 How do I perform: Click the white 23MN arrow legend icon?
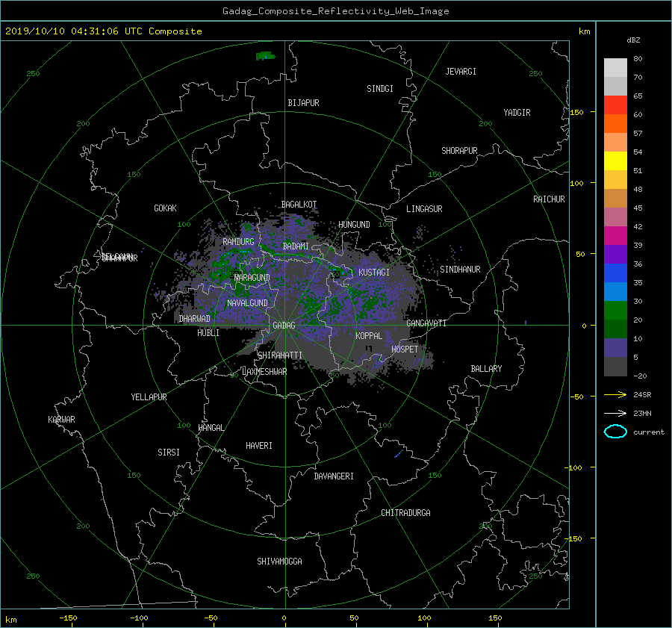pos(615,413)
